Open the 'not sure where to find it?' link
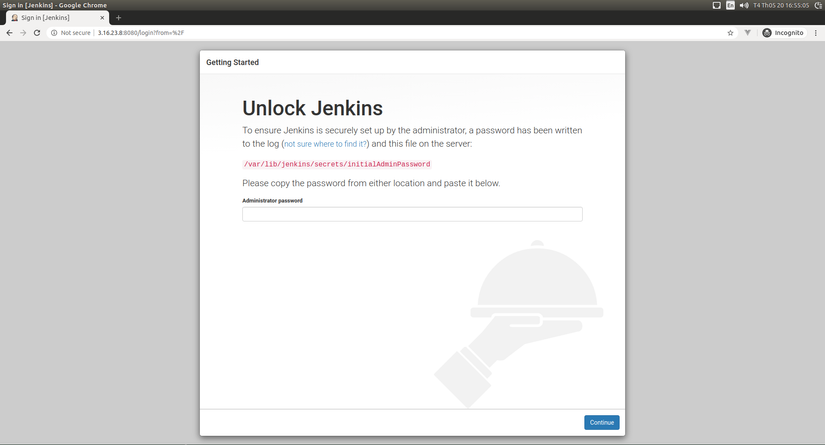This screenshot has width=825, height=445. 326,144
